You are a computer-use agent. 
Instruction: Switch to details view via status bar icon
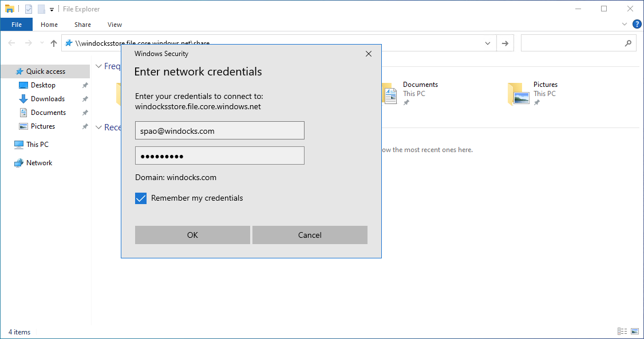pos(622,331)
